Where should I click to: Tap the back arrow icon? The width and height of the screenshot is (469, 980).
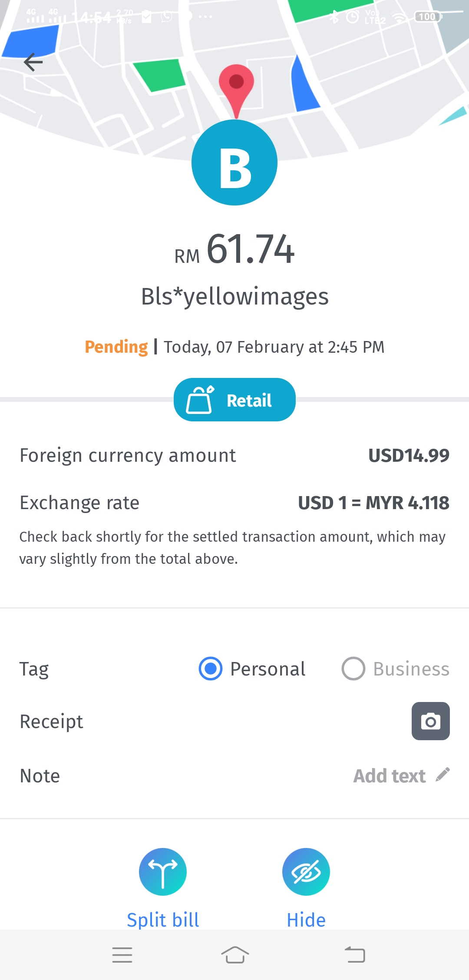point(33,62)
